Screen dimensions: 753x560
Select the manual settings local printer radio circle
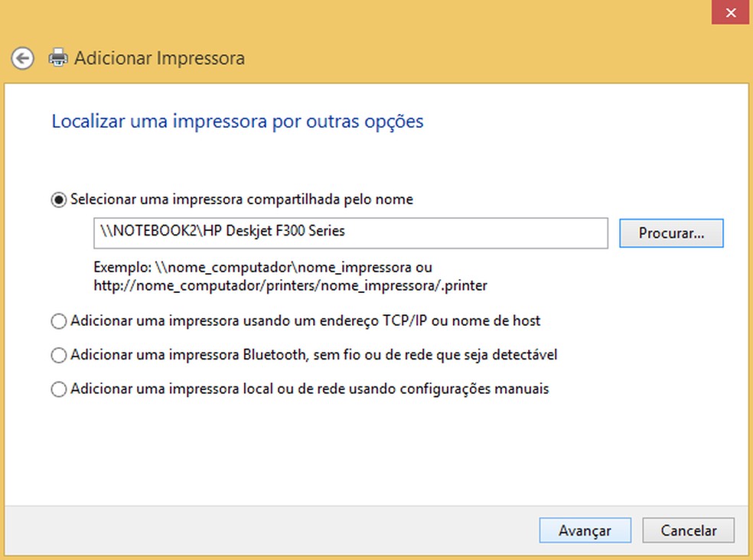tap(59, 389)
